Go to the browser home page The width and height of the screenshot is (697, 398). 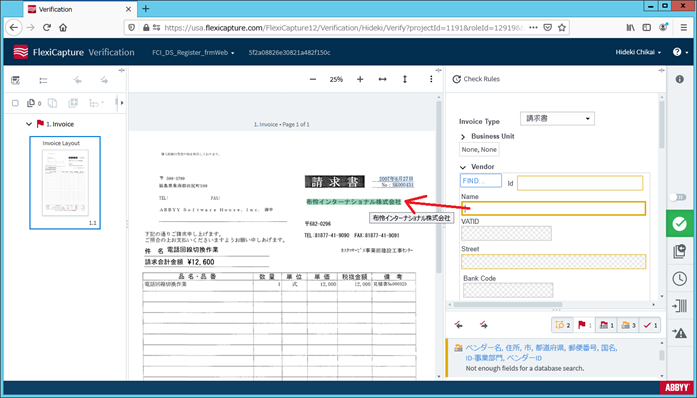tap(63, 28)
